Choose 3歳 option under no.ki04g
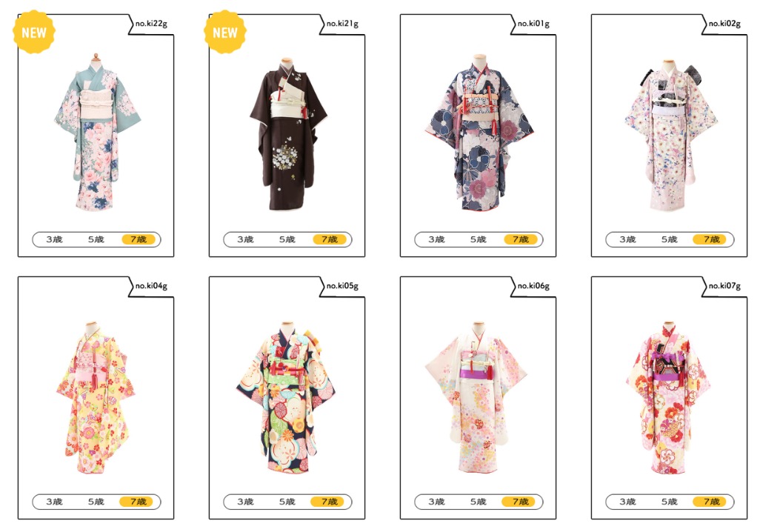This screenshot has height=532, width=763. (54, 502)
